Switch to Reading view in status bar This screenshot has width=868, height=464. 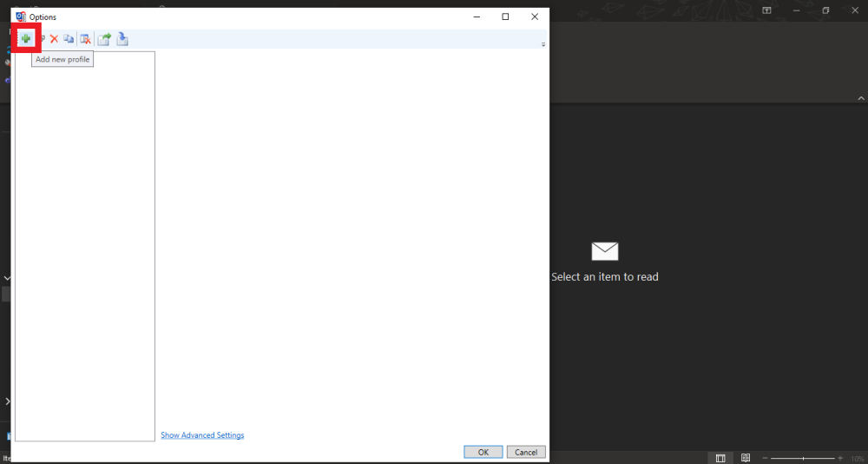tap(745, 458)
